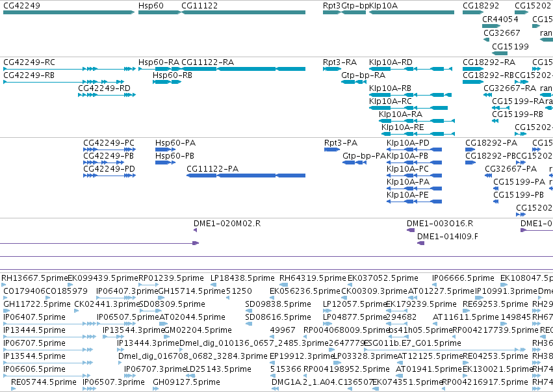This screenshot has width=553, height=392.
Task: Click EST RH13667.5prime
Action: (x=4, y=285)
